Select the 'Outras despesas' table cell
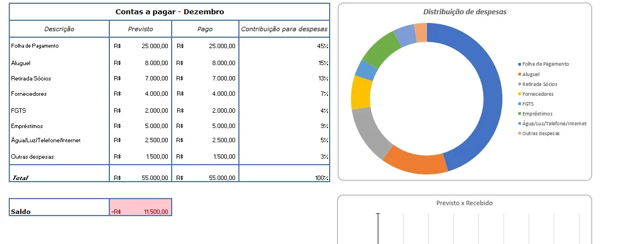The image size is (644, 244). click(59, 156)
